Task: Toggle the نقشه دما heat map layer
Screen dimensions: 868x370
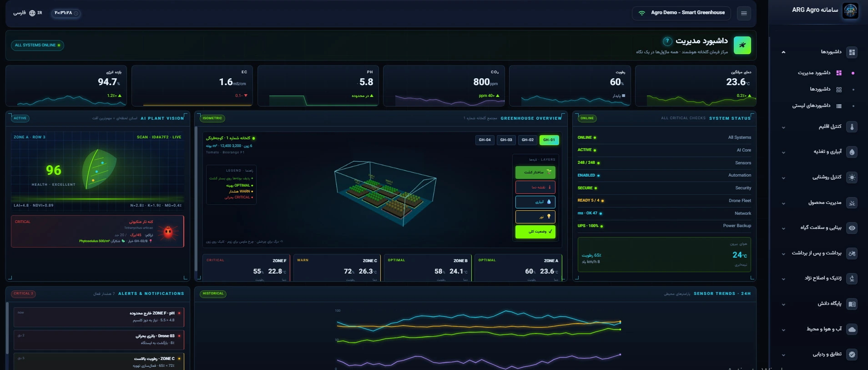Action: pos(535,187)
